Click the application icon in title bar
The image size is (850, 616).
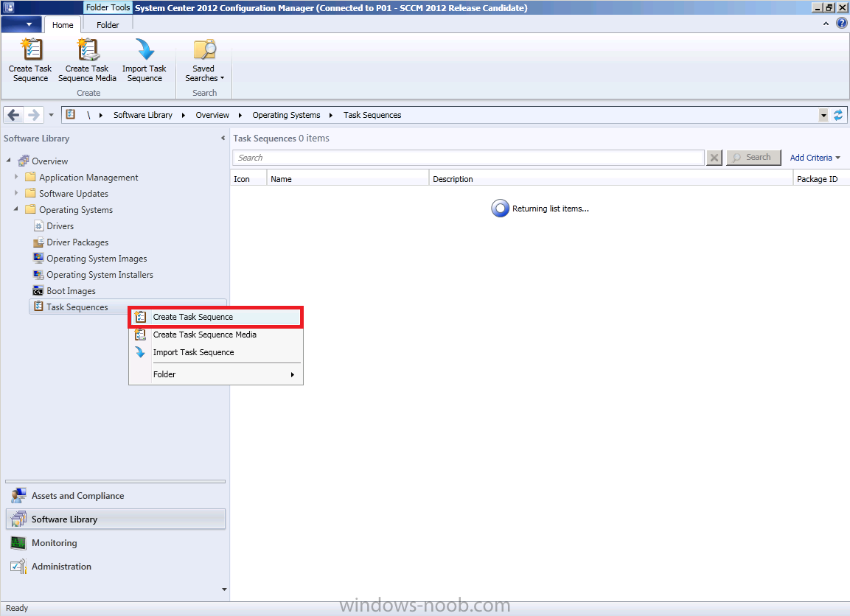point(8,7)
